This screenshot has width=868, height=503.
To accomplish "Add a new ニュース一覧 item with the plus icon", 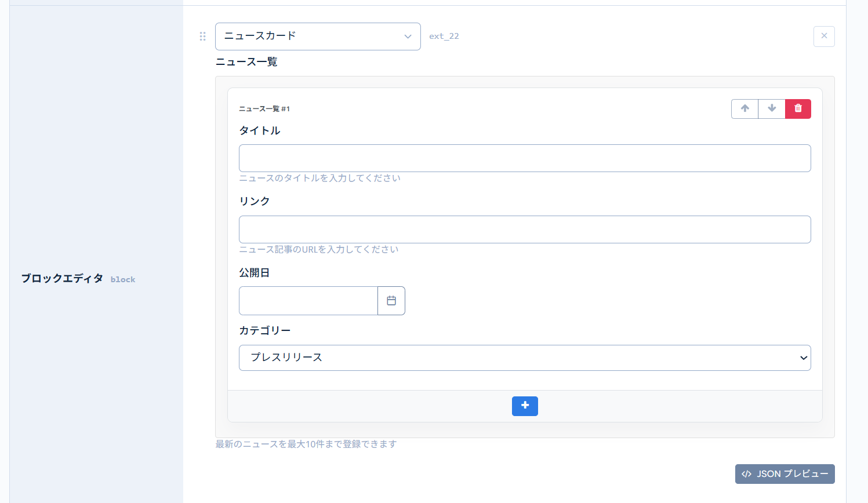I will point(525,406).
